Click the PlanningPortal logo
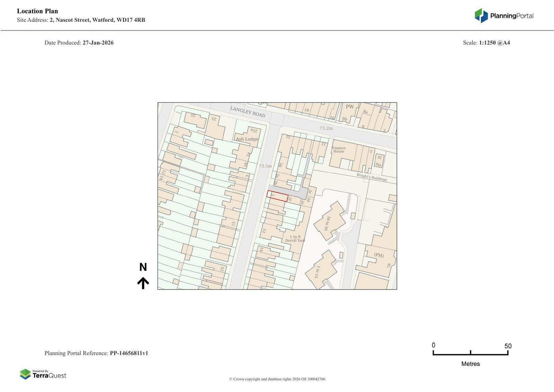This screenshot has height=392, width=554. [504, 16]
